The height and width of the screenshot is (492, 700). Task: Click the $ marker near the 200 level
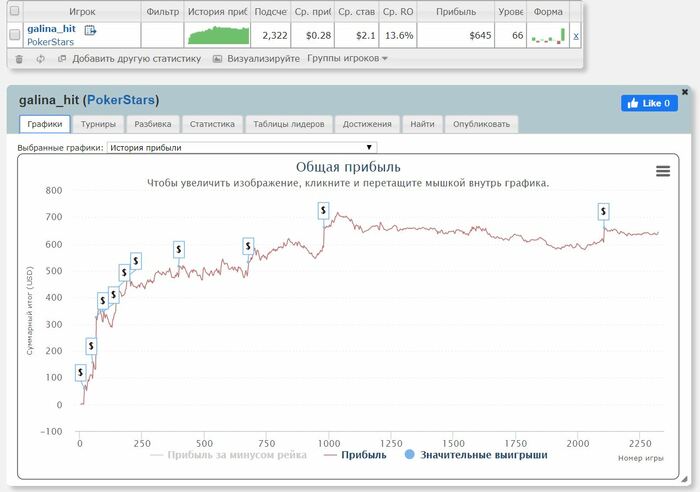click(x=91, y=346)
